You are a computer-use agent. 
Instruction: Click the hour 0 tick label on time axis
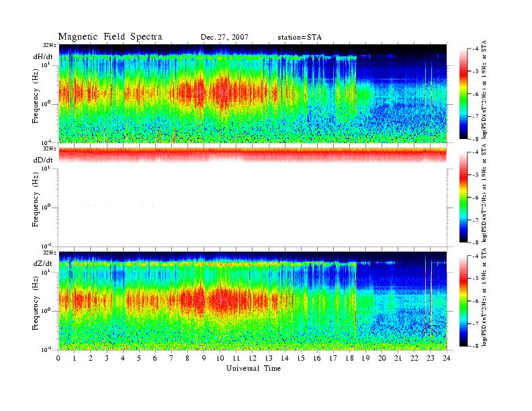pos(58,358)
